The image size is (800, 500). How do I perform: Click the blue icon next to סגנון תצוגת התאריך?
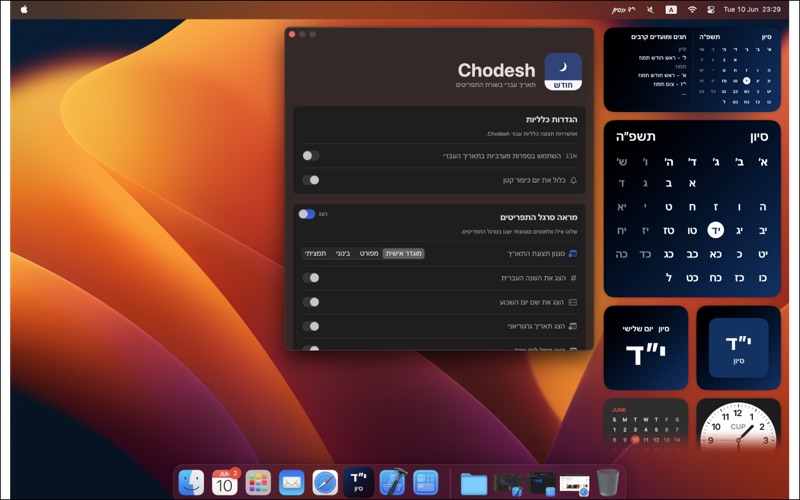(572, 254)
